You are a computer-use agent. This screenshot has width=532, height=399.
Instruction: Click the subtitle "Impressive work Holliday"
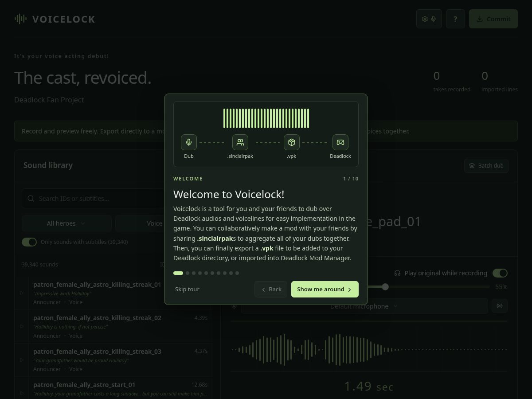62,293
